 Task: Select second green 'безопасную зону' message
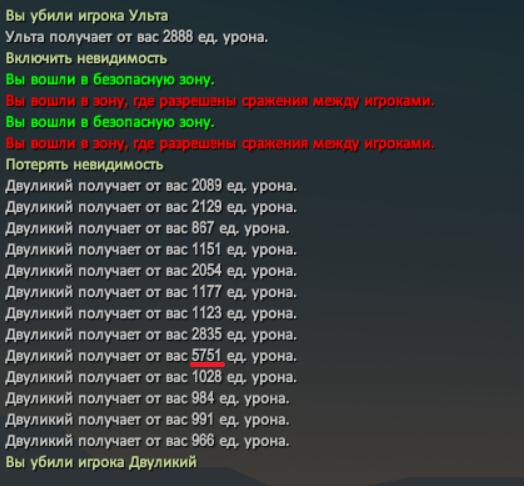click(x=110, y=122)
